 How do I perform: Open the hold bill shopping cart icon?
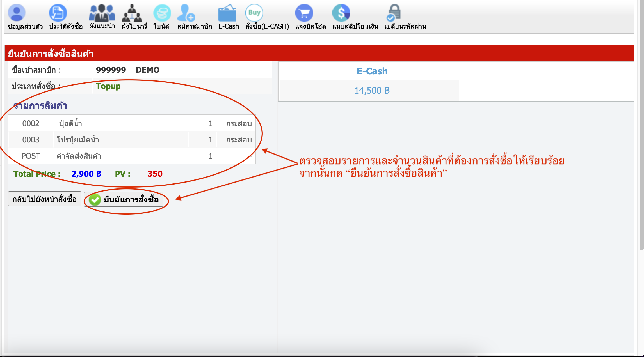click(x=304, y=13)
